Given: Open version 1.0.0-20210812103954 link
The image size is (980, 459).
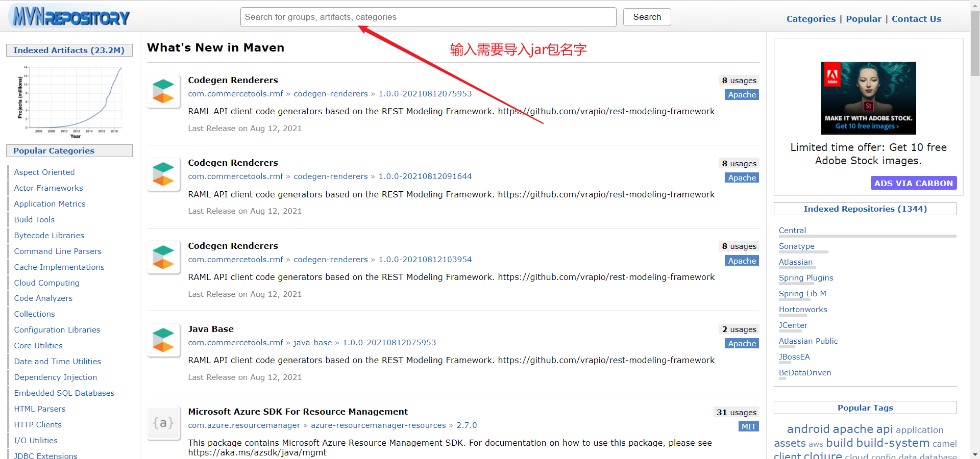Looking at the screenshot, I should pos(425,259).
